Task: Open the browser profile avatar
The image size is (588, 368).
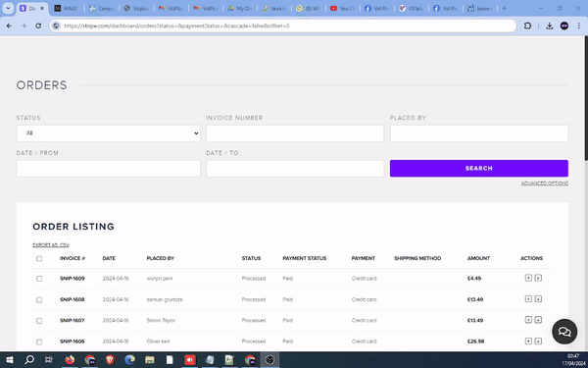Action: click(x=564, y=26)
